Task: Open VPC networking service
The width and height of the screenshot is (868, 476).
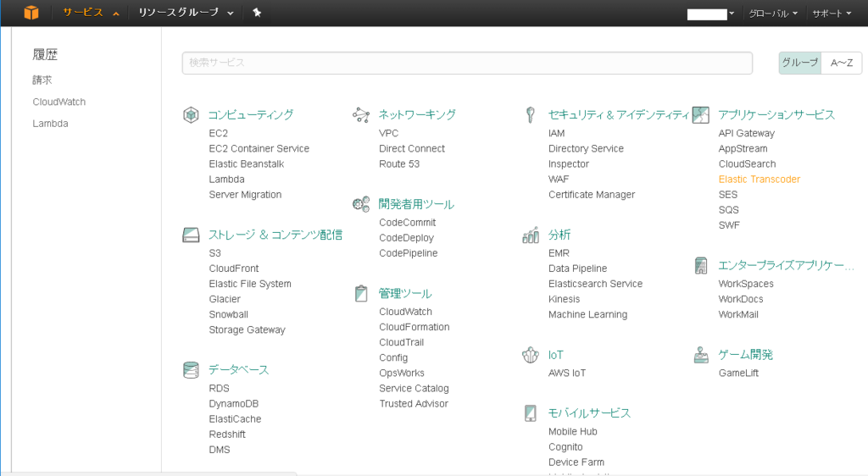Action: click(x=388, y=133)
